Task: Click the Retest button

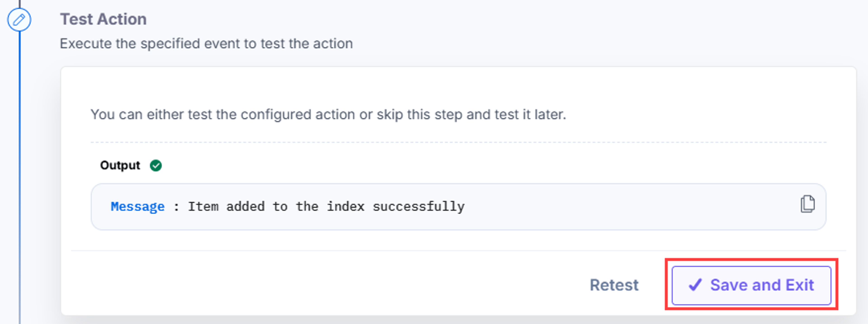Action: [x=614, y=285]
